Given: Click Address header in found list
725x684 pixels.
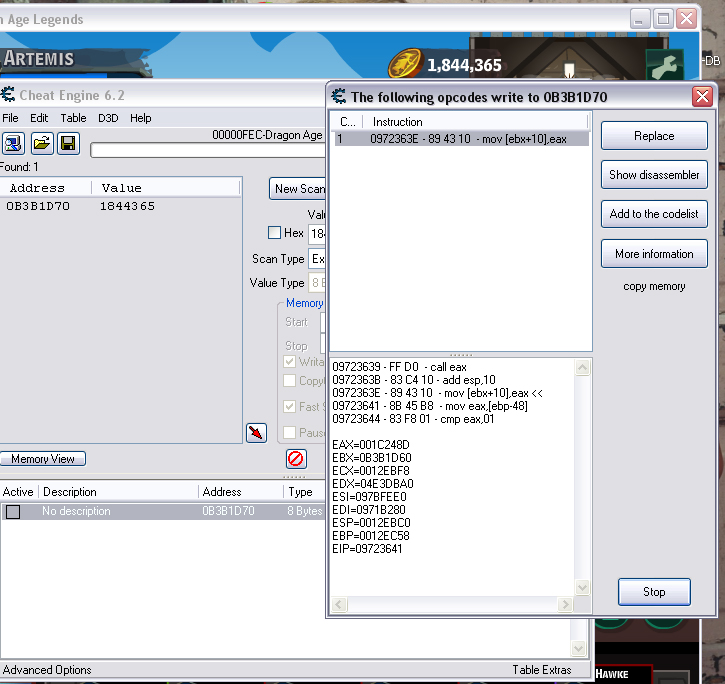Looking at the screenshot, I should point(46,188).
